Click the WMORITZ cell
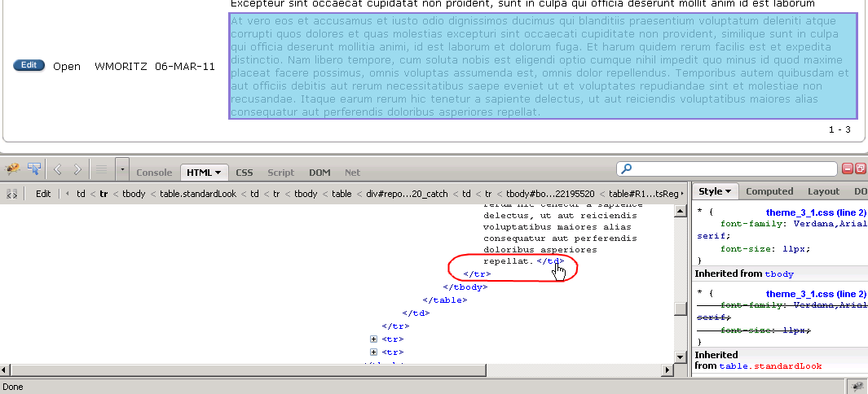868x394 pixels. tap(121, 66)
